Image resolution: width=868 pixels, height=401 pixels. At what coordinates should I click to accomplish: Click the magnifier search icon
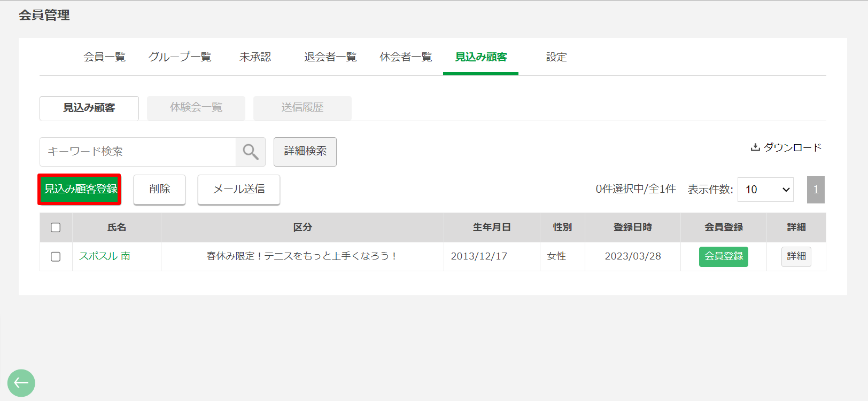(x=250, y=152)
